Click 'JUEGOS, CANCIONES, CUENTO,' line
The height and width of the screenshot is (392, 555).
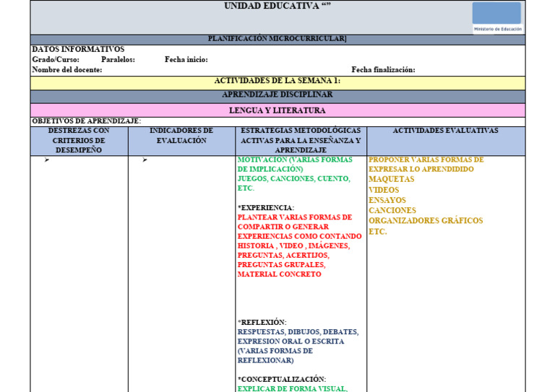(x=294, y=178)
